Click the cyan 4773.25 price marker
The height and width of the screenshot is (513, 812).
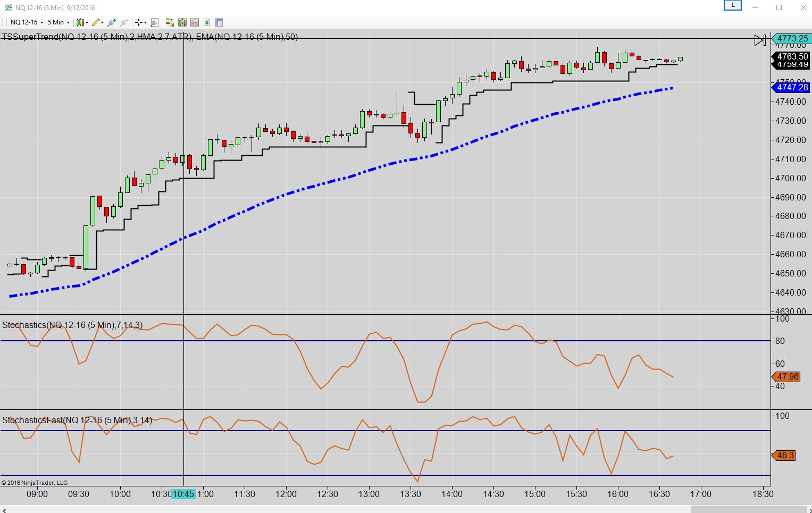click(791, 38)
